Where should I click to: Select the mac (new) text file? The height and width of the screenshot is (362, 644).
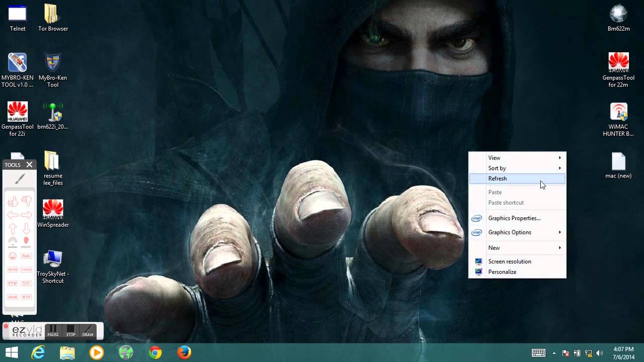pos(618,166)
